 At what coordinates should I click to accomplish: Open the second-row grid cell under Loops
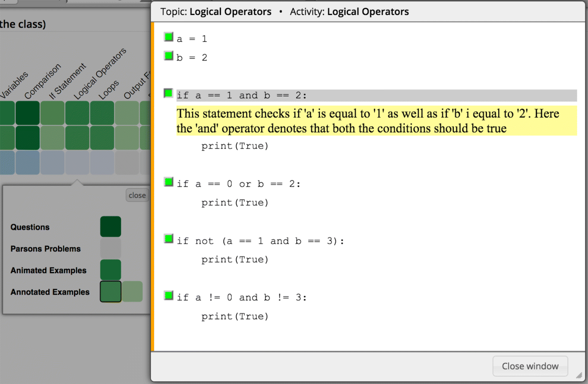point(102,138)
